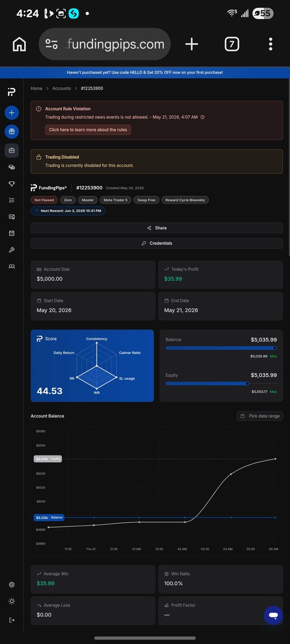Click the FundingPips logo in the sidebar
The width and height of the screenshot is (290, 644).
pos(12,92)
